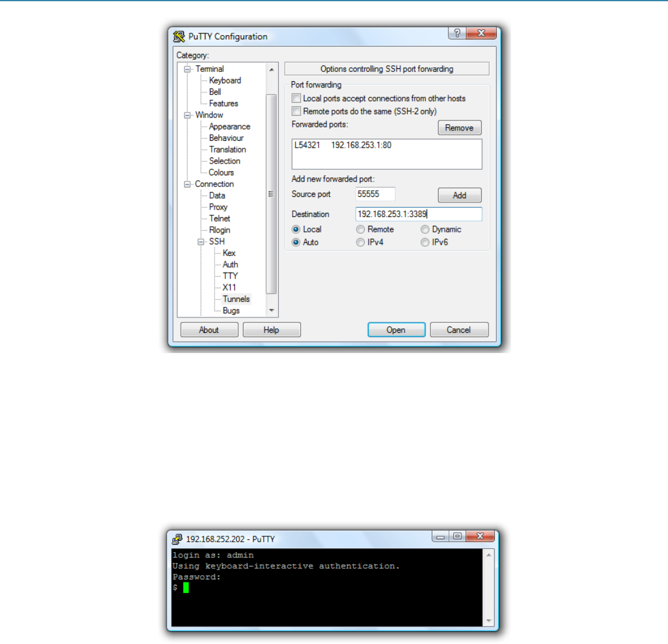Open the Keyboard category
This screenshot has width=668, height=644.
(225, 81)
